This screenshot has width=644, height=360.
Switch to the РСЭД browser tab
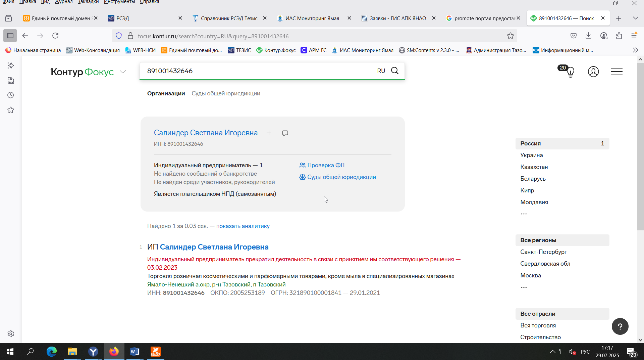(145, 18)
